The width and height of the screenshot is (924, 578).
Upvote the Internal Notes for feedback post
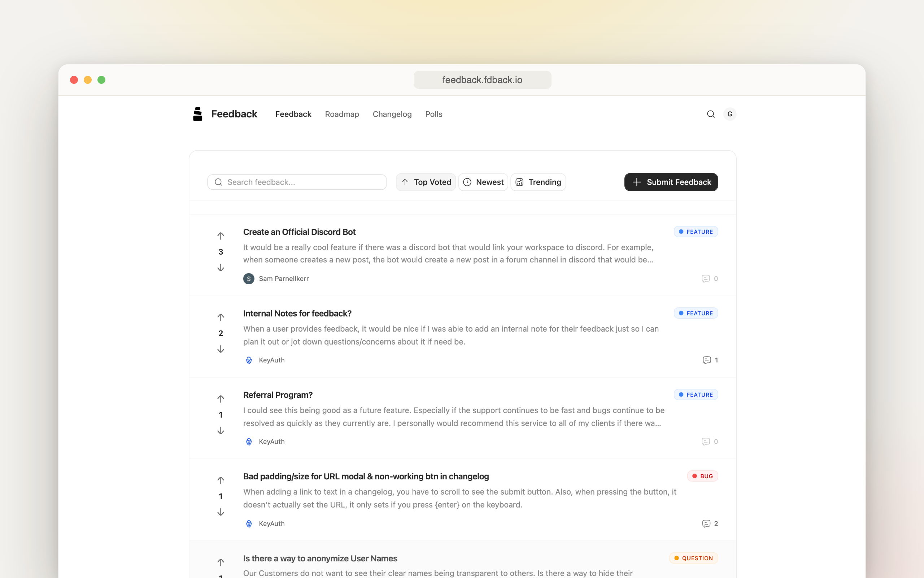[x=221, y=317]
